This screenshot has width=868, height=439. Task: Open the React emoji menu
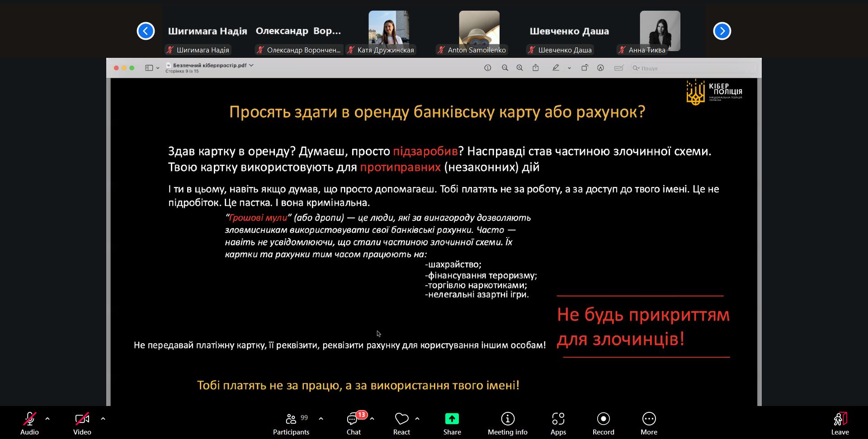coord(401,422)
